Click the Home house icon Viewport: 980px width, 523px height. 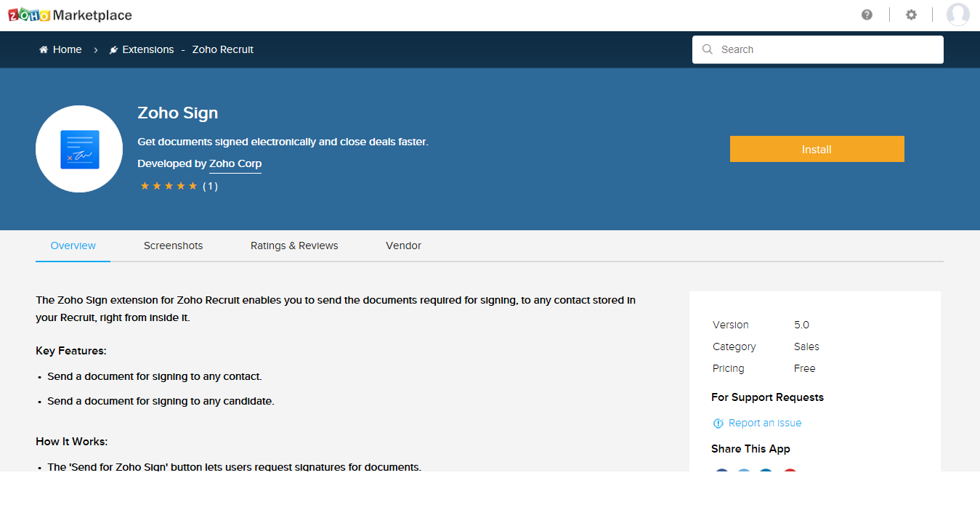click(44, 49)
